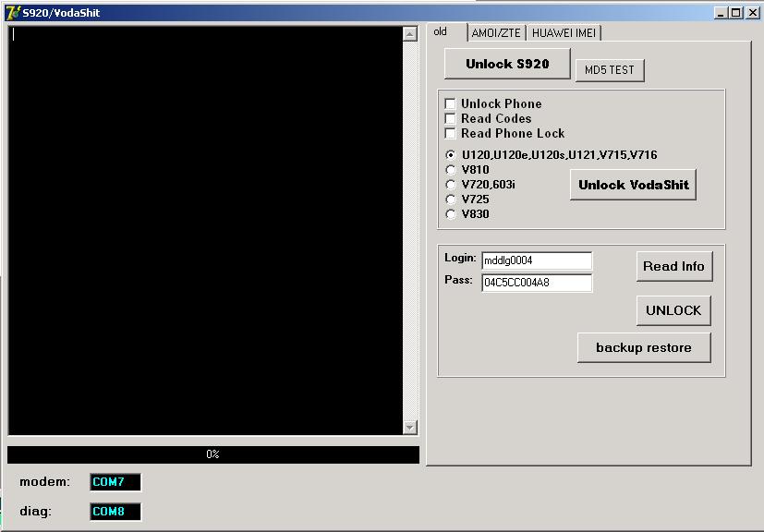Image resolution: width=764 pixels, height=532 pixels.
Task: Click into the Pass input field
Action: point(537,283)
